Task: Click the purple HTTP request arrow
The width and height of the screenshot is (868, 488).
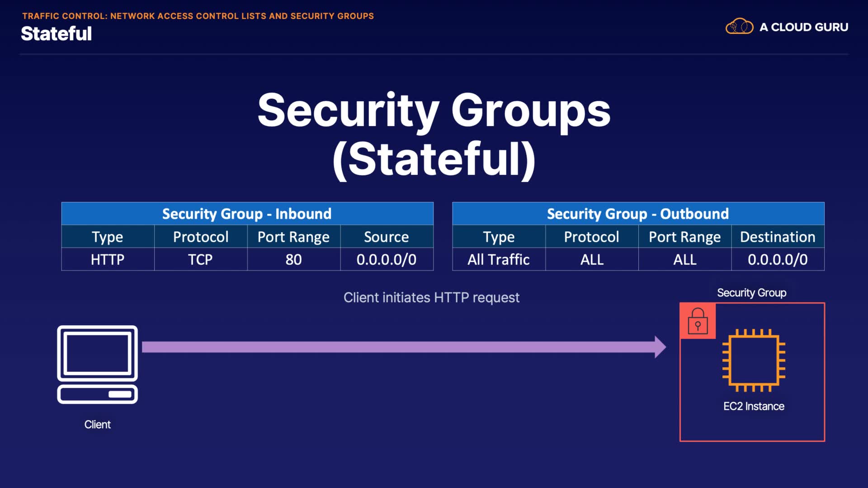Action: coord(398,347)
